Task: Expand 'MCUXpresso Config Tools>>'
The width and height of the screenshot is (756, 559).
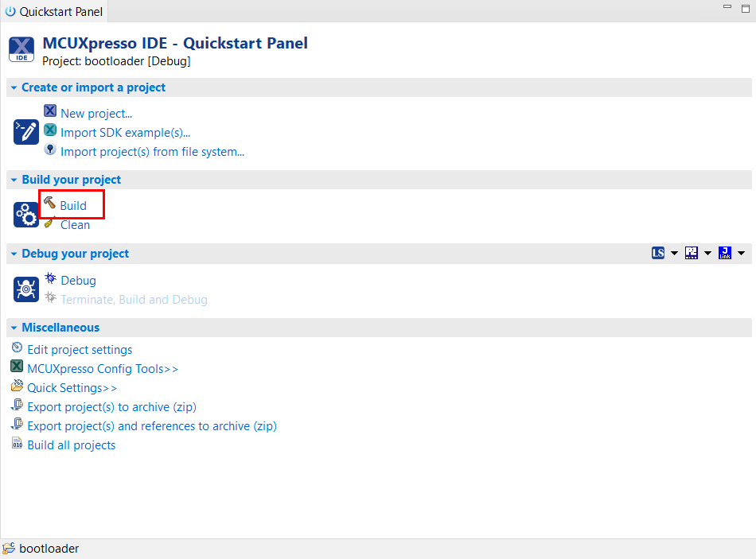Action: coord(103,369)
